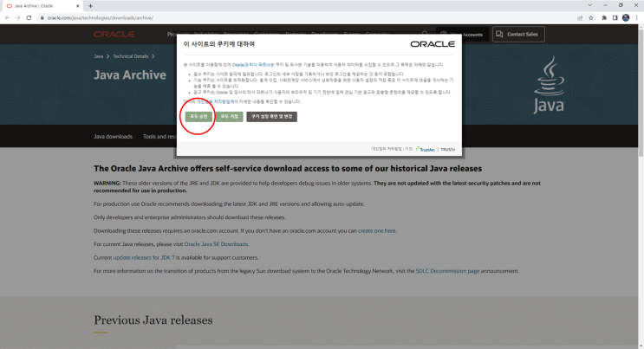Open the create one here account link
This screenshot has height=349, width=644.
pos(377,230)
